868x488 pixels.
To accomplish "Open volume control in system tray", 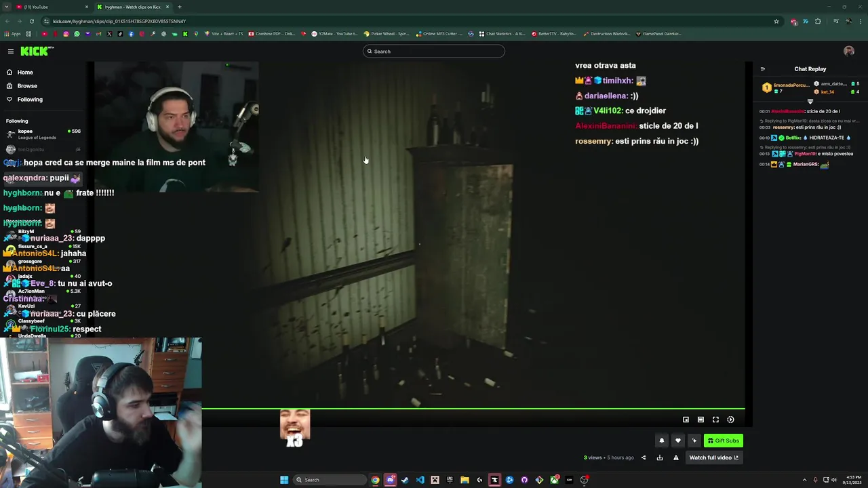I will [833, 480].
